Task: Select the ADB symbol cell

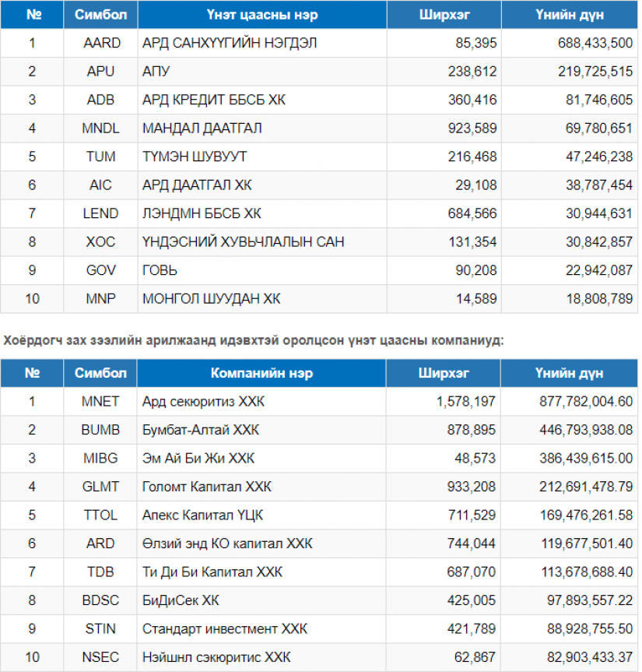Action: coord(101,100)
